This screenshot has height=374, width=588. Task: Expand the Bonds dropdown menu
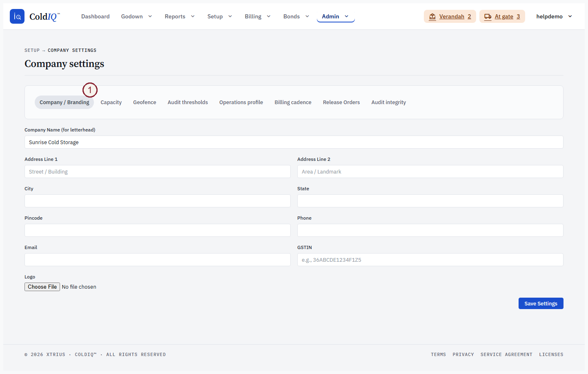click(x=296, y=16)
